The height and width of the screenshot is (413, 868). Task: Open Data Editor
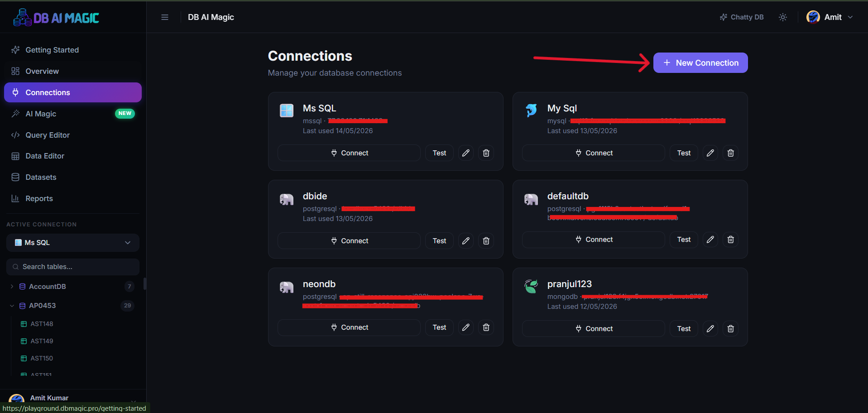73,156
